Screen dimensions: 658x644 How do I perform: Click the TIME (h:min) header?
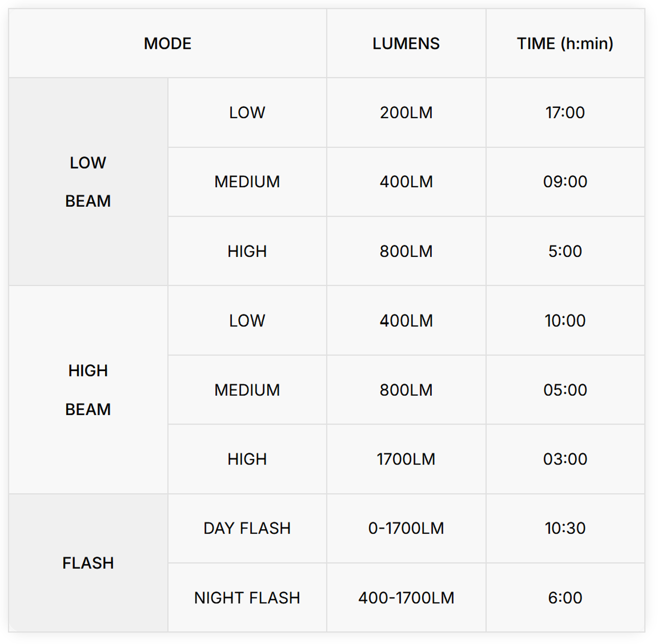(565, 44)
